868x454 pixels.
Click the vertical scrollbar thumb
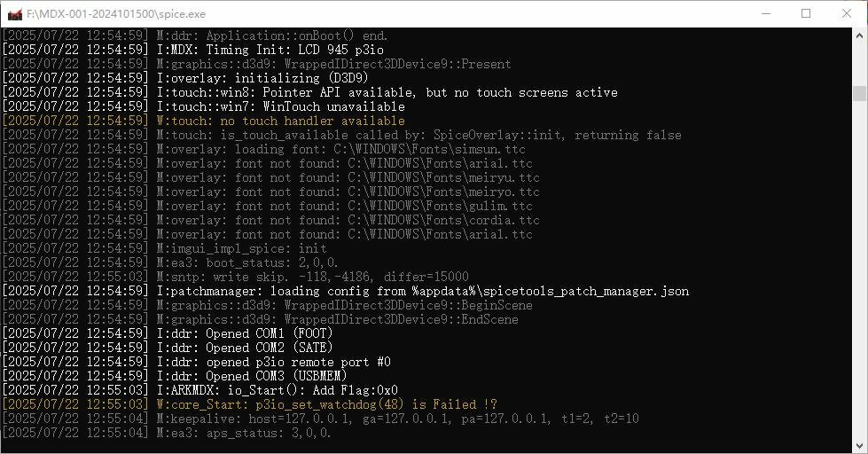859,93
